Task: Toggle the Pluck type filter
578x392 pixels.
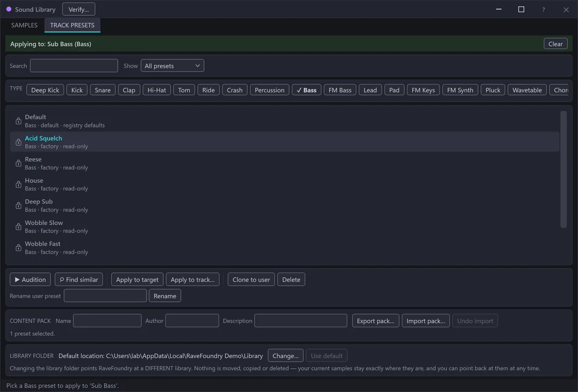Action: tap(493, 90)
